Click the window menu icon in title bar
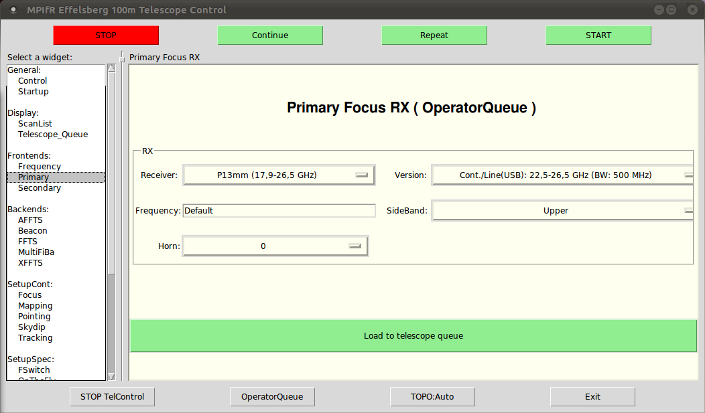Viewport: 705px width, 413px height. point(13,9)
